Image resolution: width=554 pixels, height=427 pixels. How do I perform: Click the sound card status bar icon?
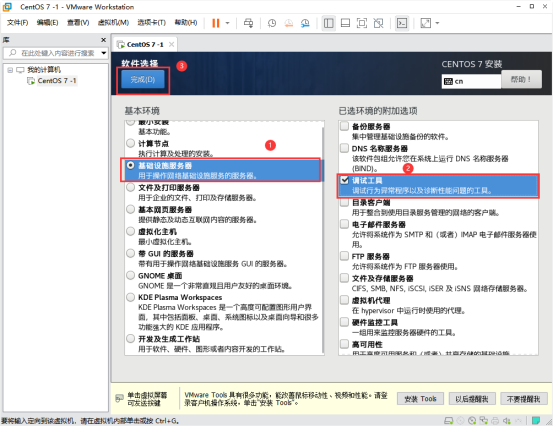507,421
